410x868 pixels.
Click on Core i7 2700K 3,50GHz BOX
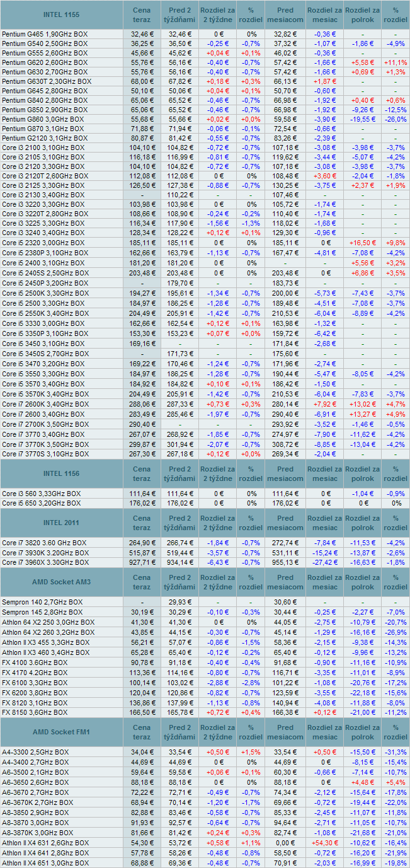point(45,425)
